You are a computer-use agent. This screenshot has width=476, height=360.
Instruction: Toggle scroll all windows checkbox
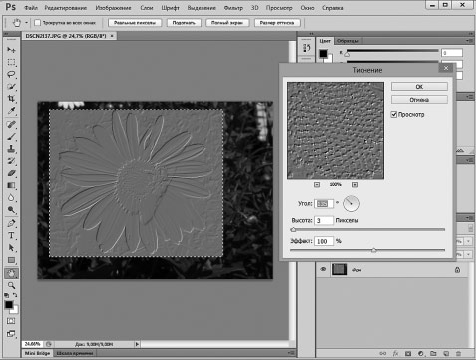pyautogui.click(x=37, y=23)
